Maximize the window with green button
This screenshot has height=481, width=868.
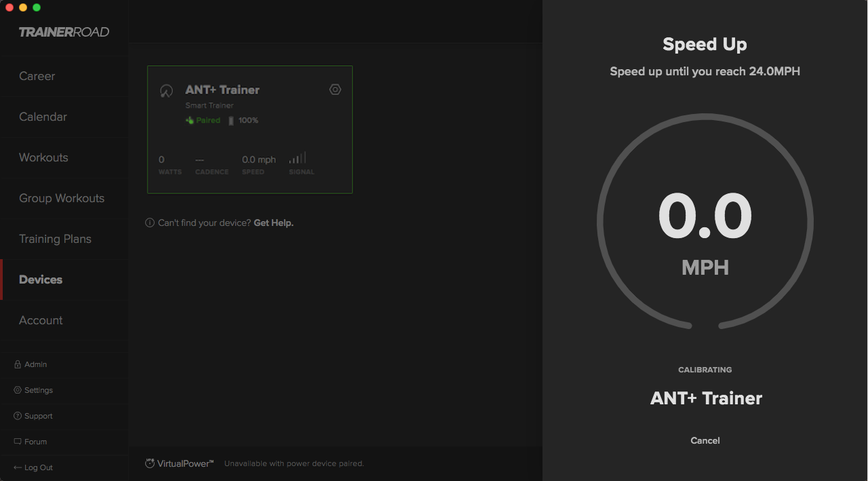click(x=37, y=7)
